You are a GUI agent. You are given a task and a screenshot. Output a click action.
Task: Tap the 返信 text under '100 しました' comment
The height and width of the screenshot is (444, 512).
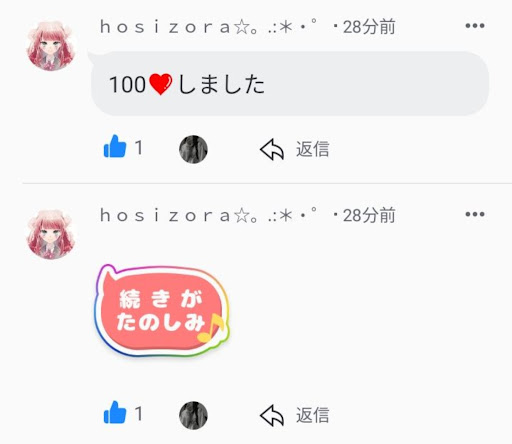tap(313, 149)
